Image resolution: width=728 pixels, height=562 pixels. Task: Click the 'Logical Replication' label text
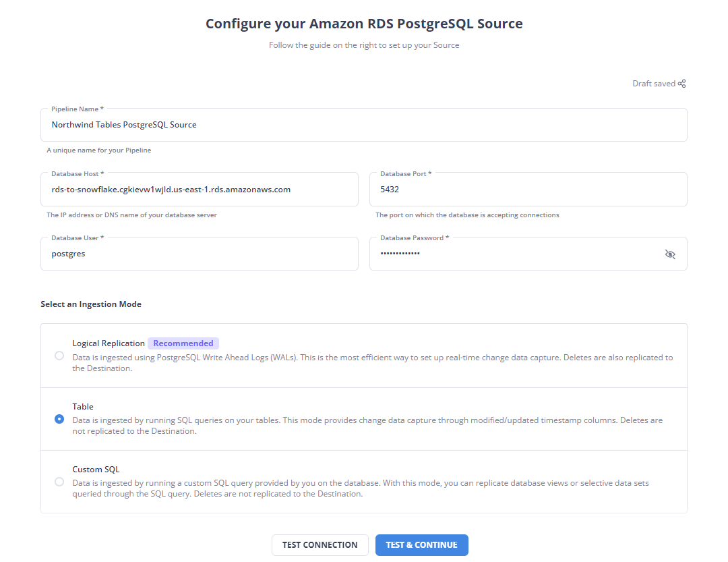[x=109, y=343]
